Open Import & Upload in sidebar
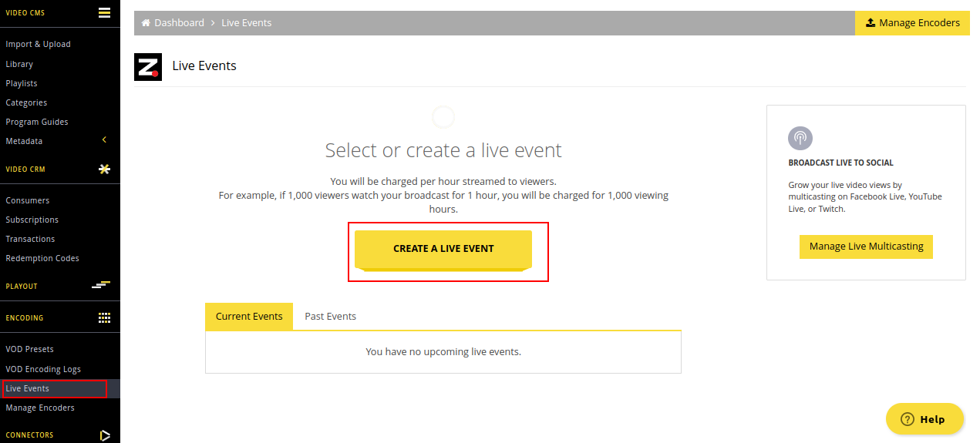 (x=38, y=45)
